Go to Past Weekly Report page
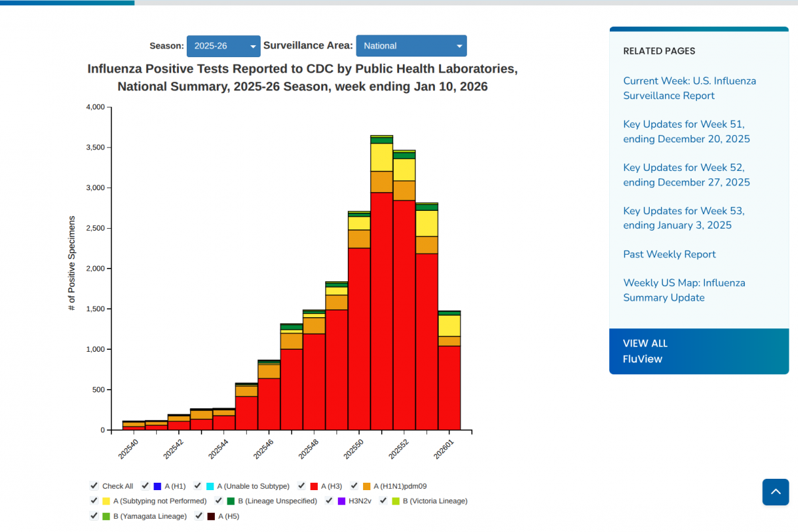The height and width of the screenshot is (532, 798). pyautogui.click(x=669, y=254)
